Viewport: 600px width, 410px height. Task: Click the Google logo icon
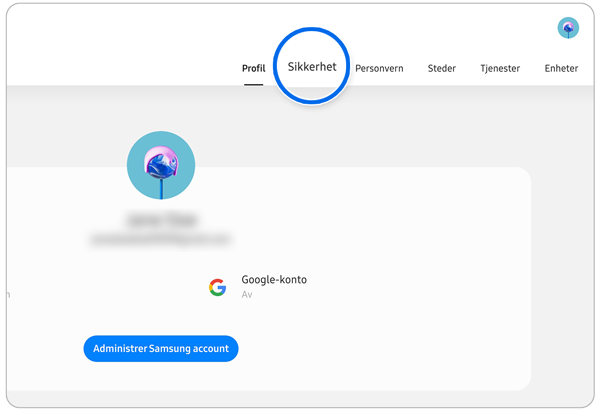coord(217,288)
